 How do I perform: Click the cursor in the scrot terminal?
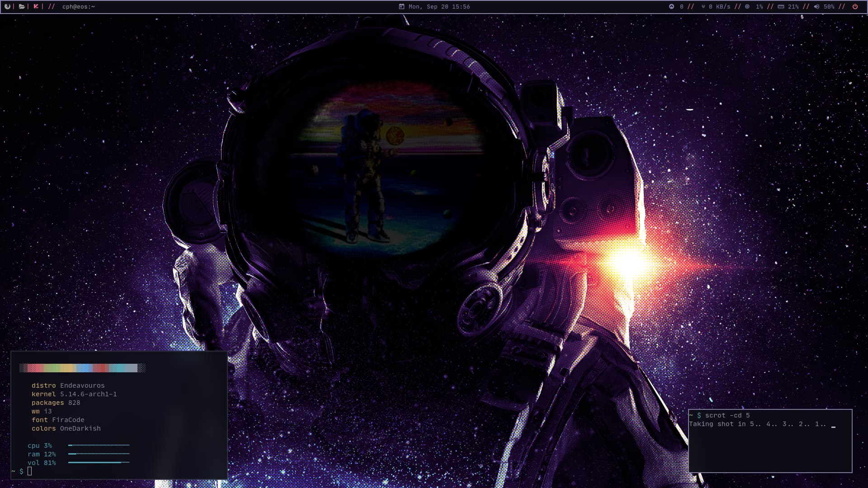point(833,427)
